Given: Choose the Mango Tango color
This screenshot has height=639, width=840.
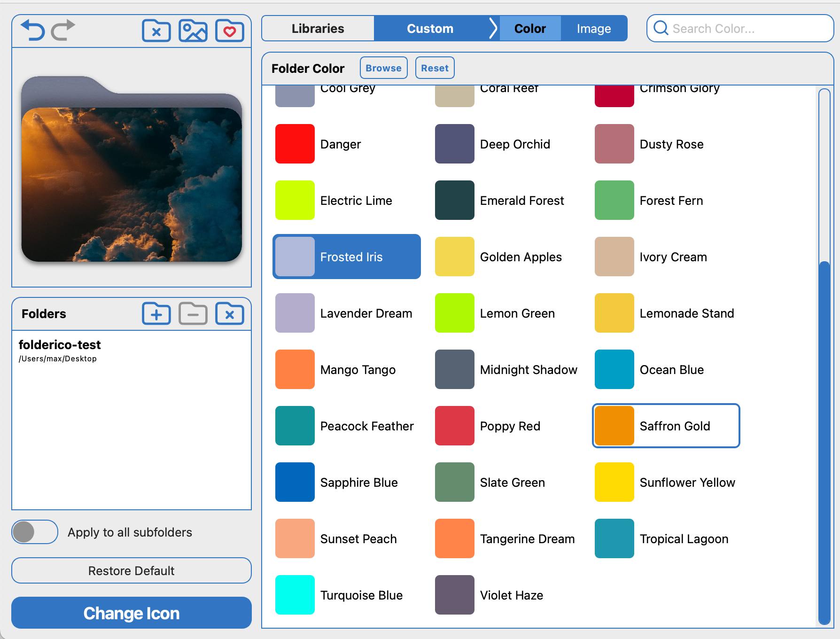Looking at the screenshot, I should point(346,369).
